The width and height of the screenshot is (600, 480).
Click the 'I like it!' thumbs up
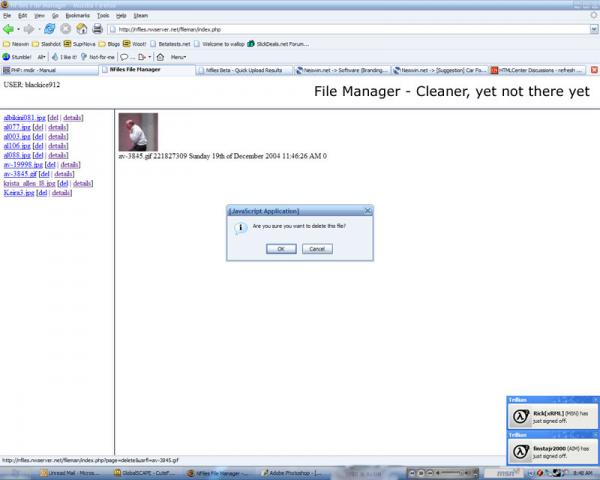[64, 57]
